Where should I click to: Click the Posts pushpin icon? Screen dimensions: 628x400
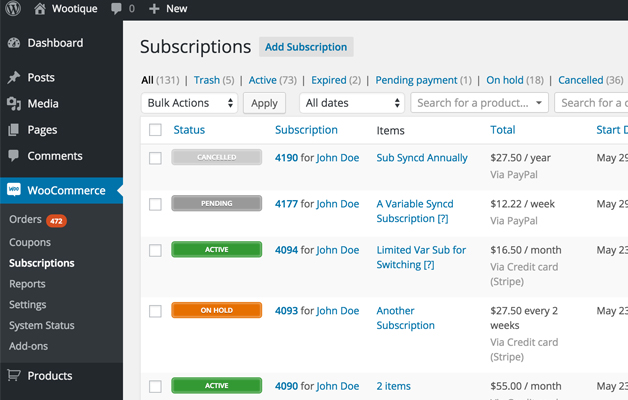click(x=14, y=77)
